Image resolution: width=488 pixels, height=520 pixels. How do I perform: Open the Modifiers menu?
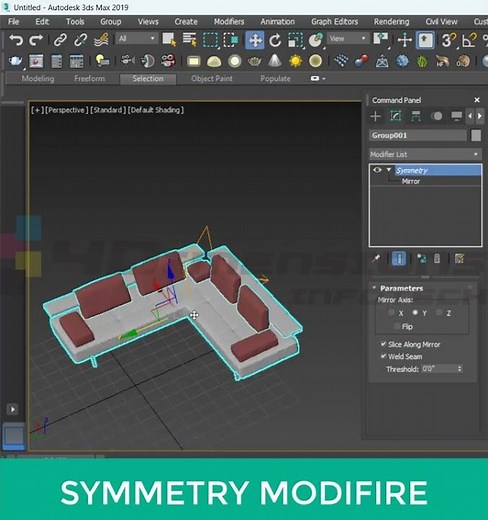tap(229, 22)
